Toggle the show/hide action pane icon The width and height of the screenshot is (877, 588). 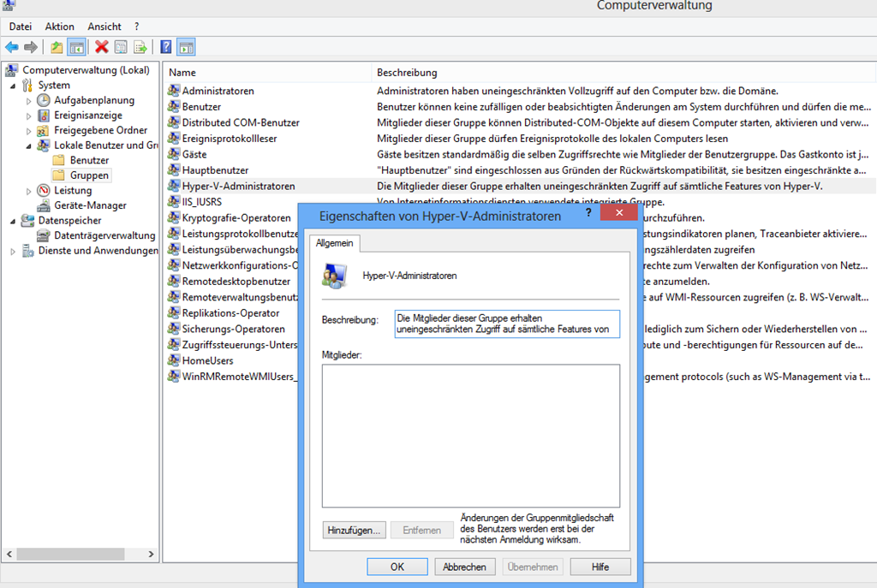coord(186,48)
